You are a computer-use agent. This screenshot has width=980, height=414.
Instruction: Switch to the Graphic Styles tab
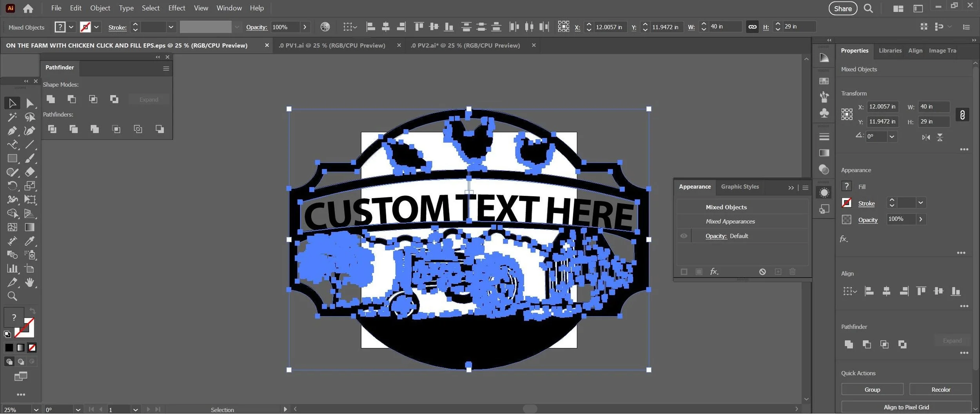tap(740, 187)
